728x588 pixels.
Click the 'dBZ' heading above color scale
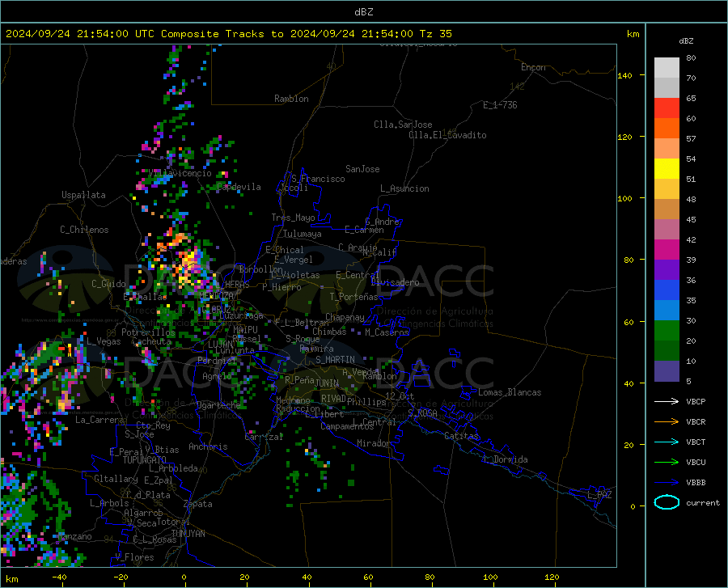point(686,40)
